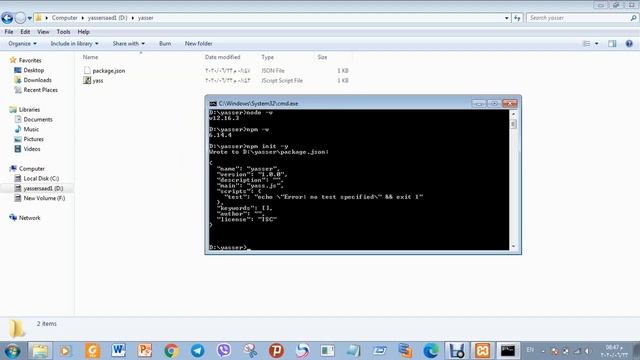This screenshot has height=360, width=640.
Task: Click the Windows Start button
Action: 12,351
